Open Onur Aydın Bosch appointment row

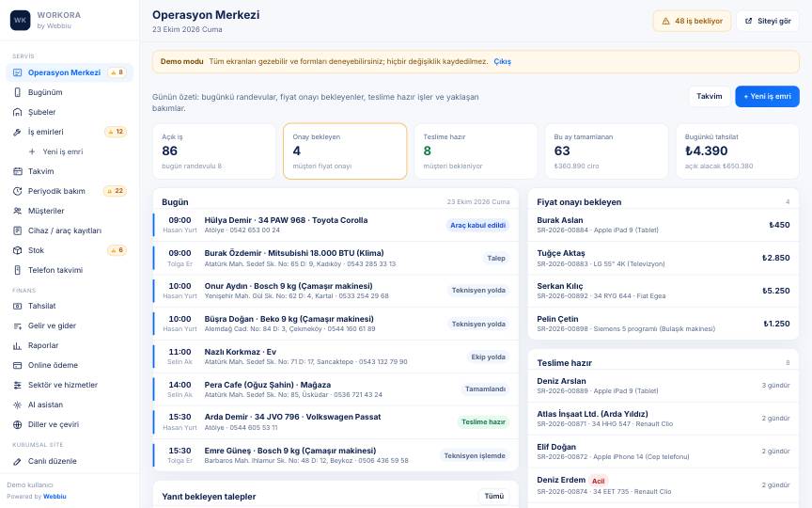pyautogui.click(x=336, y=291)
